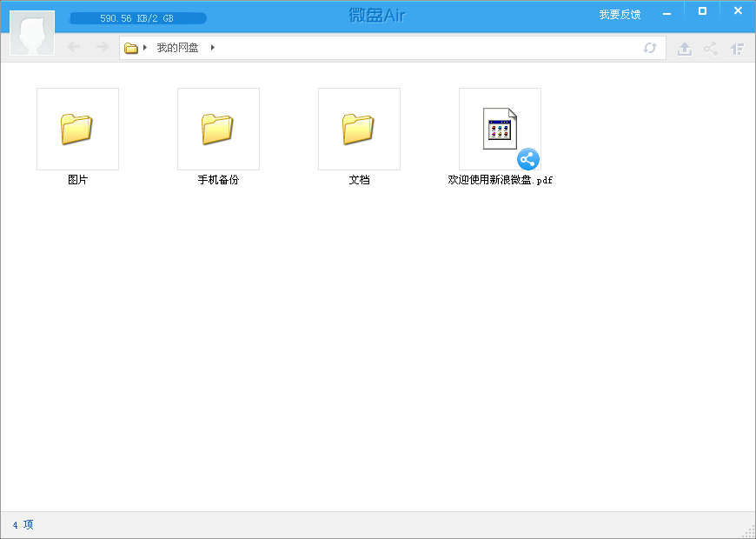
Task: Open the 图片 folder
Action: [x=77, y=128]
